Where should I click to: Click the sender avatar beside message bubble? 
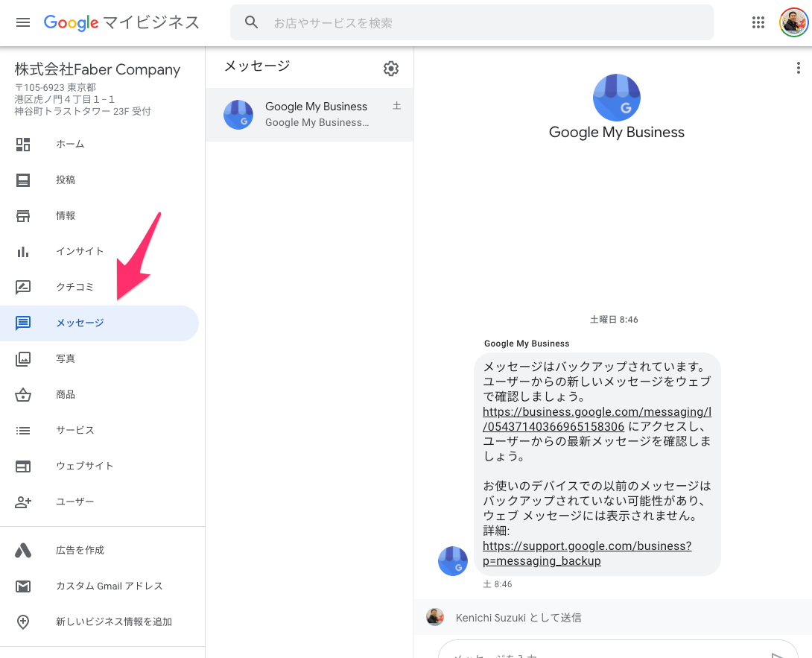coord(453,560)
